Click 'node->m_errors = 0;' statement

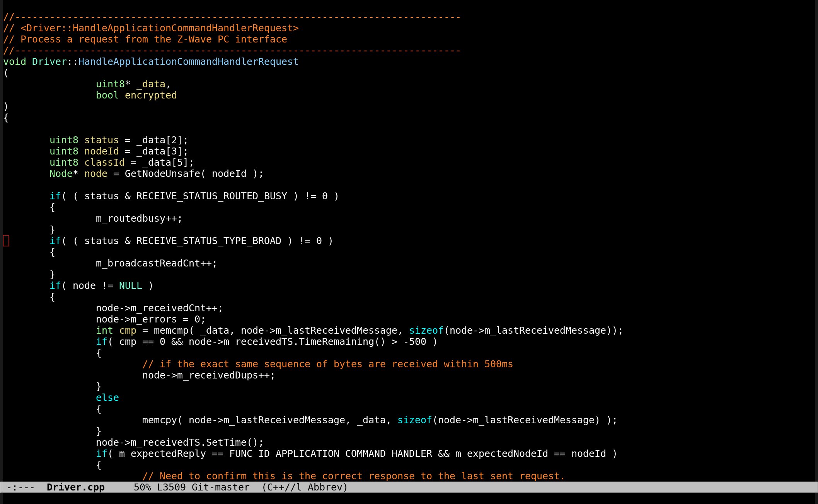click(151, 319)
